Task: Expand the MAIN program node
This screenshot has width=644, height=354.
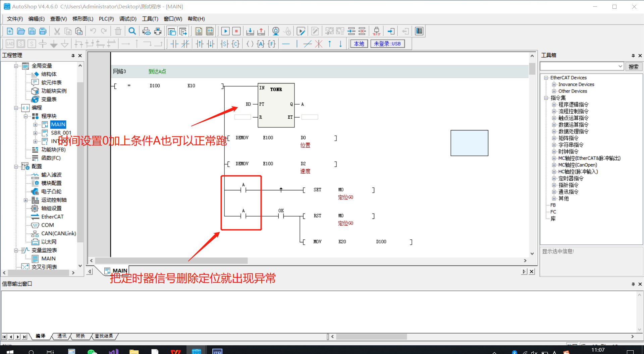Action: tap(35, 125)
